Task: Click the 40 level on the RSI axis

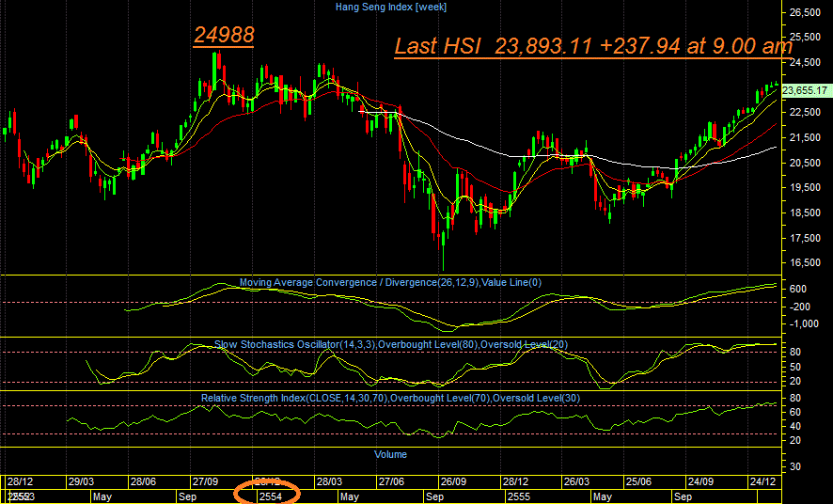Action: pyautogui.click(x=795, y=427)
